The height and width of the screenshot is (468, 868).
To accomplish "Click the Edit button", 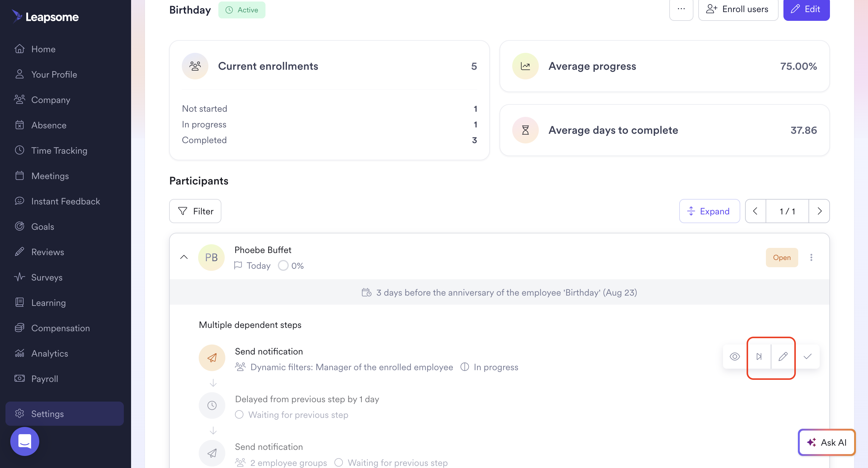I will 806,9.
